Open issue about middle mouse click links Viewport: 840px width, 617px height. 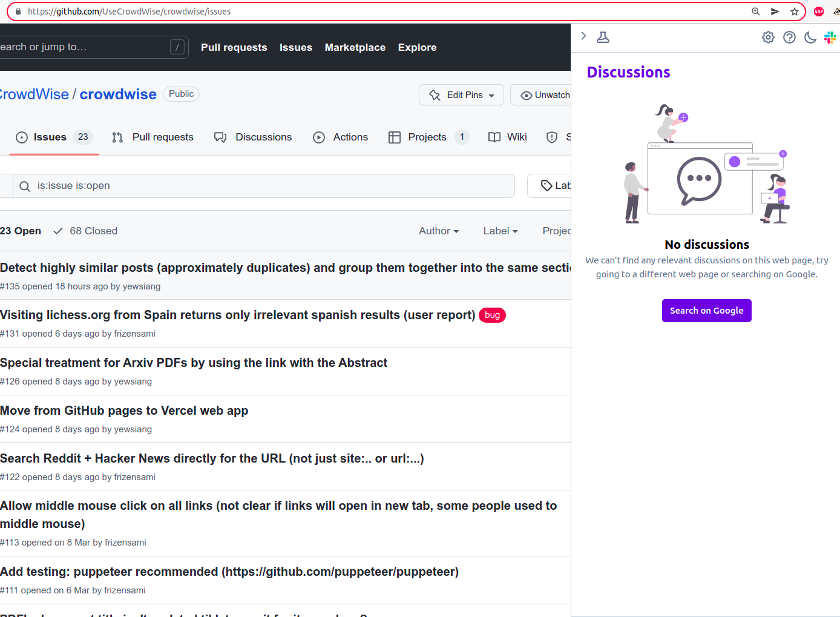[x=278, y=515]
